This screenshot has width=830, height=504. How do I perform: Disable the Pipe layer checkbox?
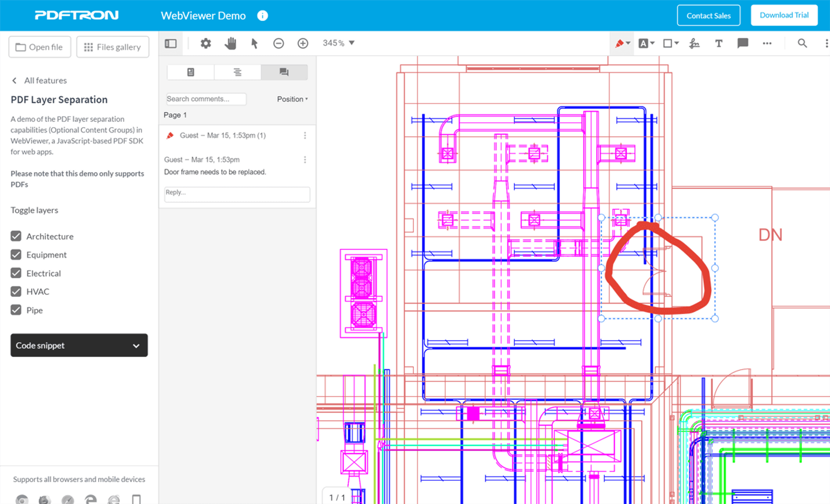[16, 310]
